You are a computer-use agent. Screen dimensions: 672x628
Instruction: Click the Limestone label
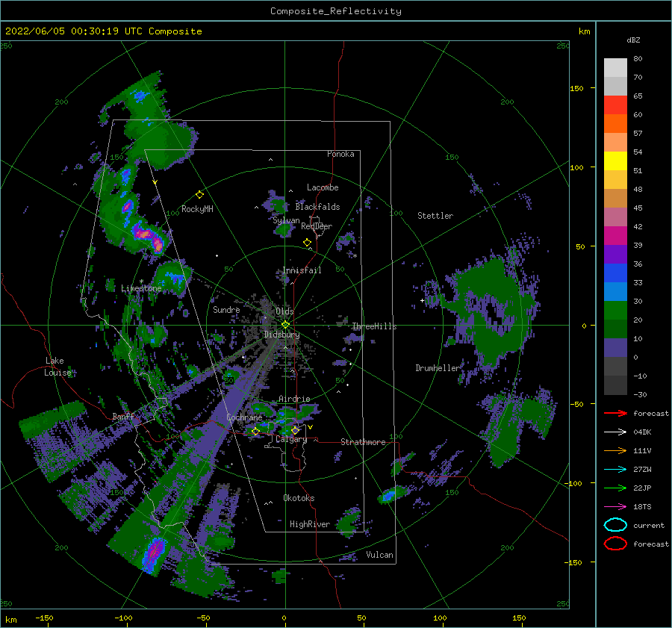point(141,288)
